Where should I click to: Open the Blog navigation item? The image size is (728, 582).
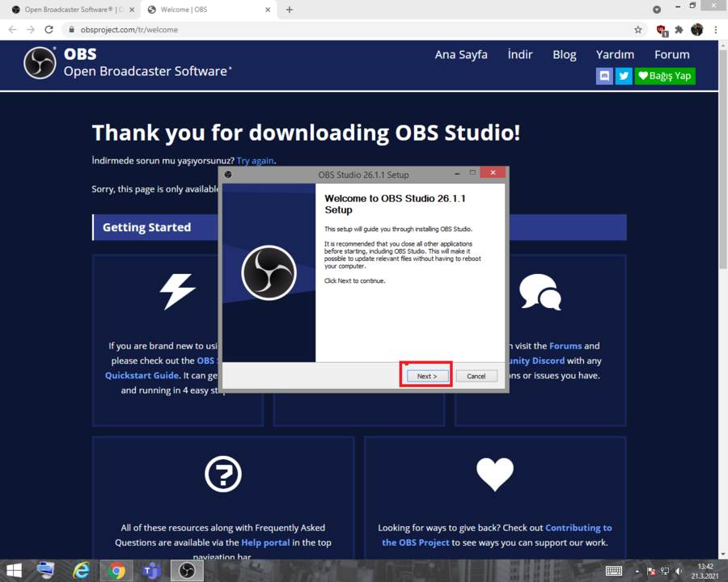[564, 55]
